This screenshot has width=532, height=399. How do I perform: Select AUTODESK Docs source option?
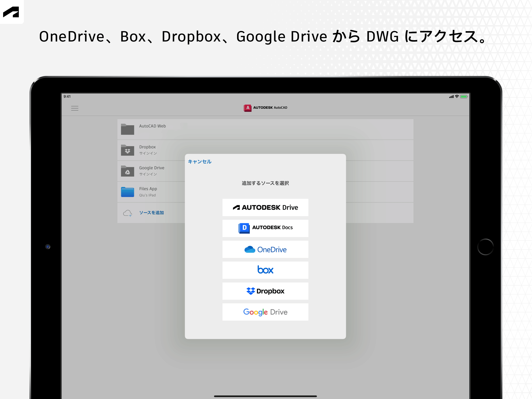point(265,228)
